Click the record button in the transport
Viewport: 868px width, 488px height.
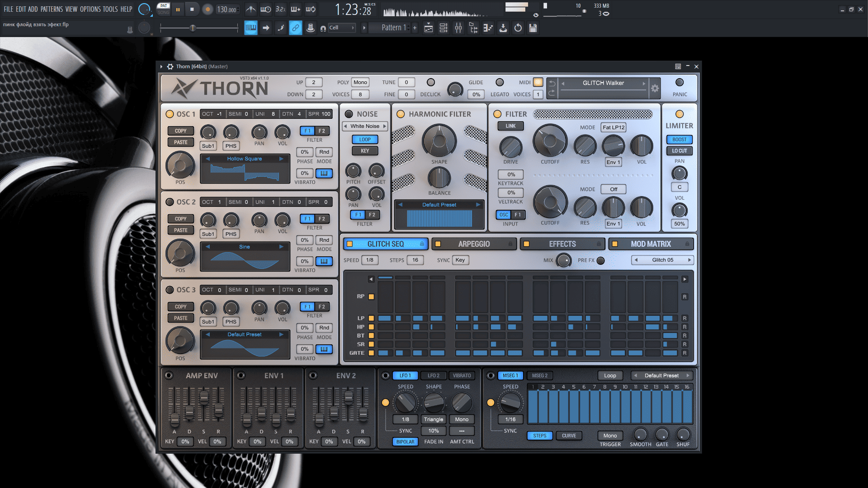pyautogui.click(x=207, y=9)
